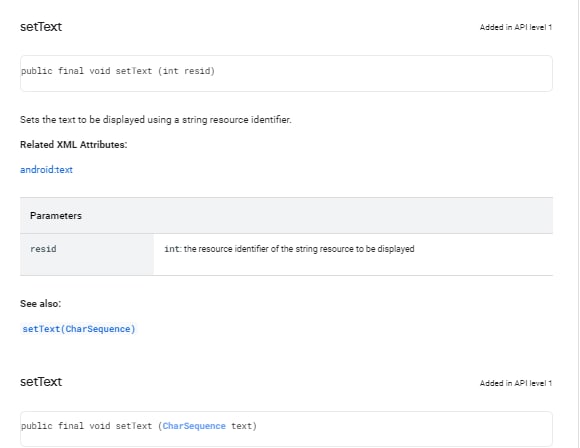Click API level note beside first setText heading
580x448 pixels.
pyautogui.click(x=516, y=27)
